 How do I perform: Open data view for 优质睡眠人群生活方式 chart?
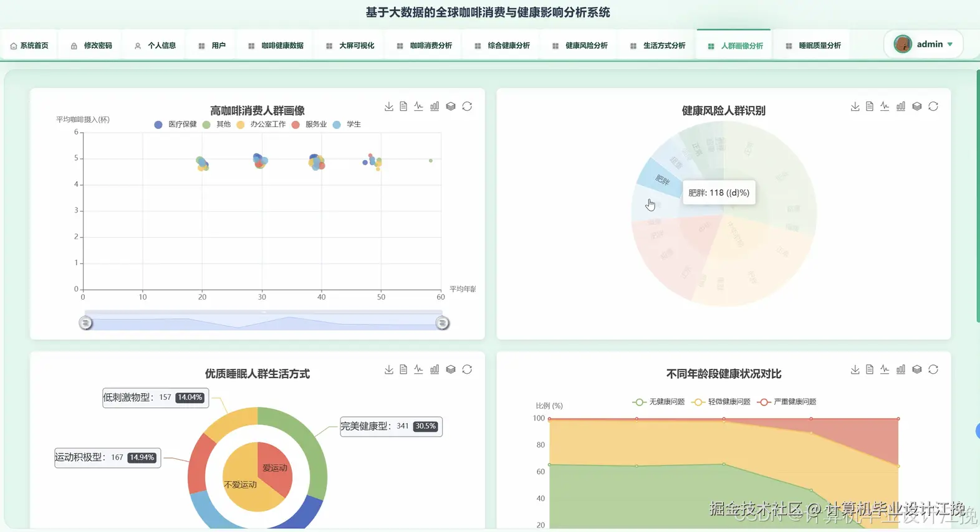tap(403, 369)
